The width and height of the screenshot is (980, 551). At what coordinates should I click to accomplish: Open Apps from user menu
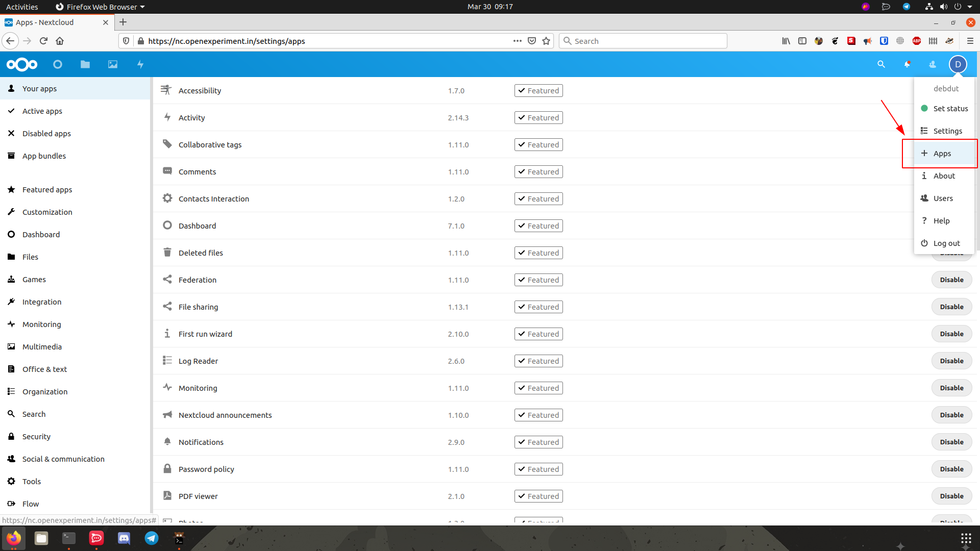pyautogui.click(x=944, y=153)
